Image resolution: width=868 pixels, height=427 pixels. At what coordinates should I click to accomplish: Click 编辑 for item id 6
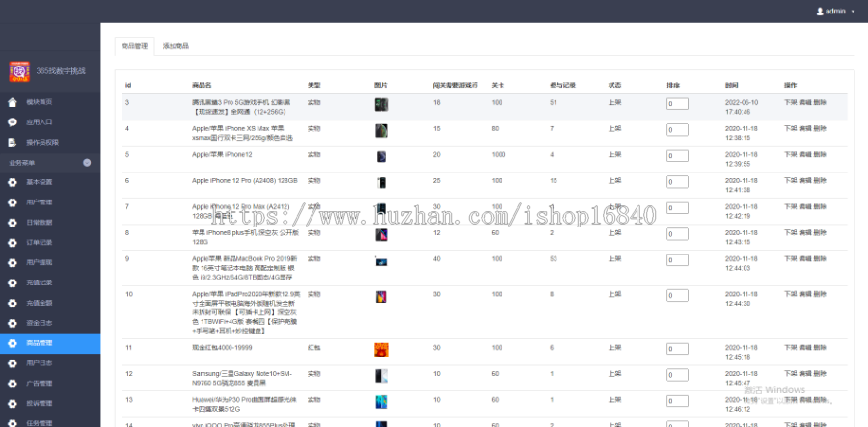(805, 180)
